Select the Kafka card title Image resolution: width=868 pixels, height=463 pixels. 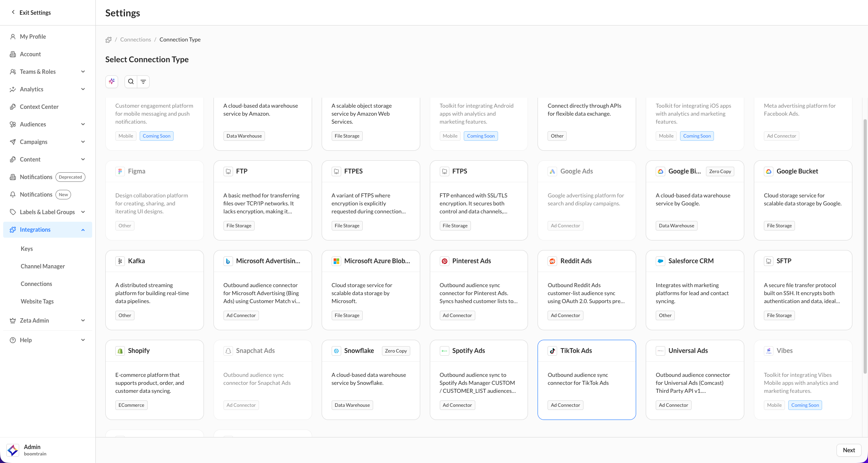pyautogui.click(x=136, y=261)
